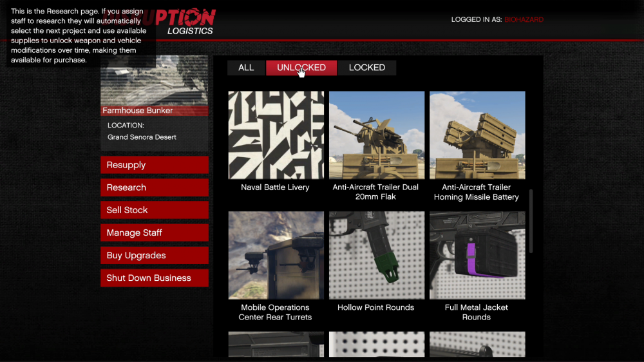Screen dimensions: 644x362
Task: Click the Sell Stock button
Action: (x=155, y=210)
